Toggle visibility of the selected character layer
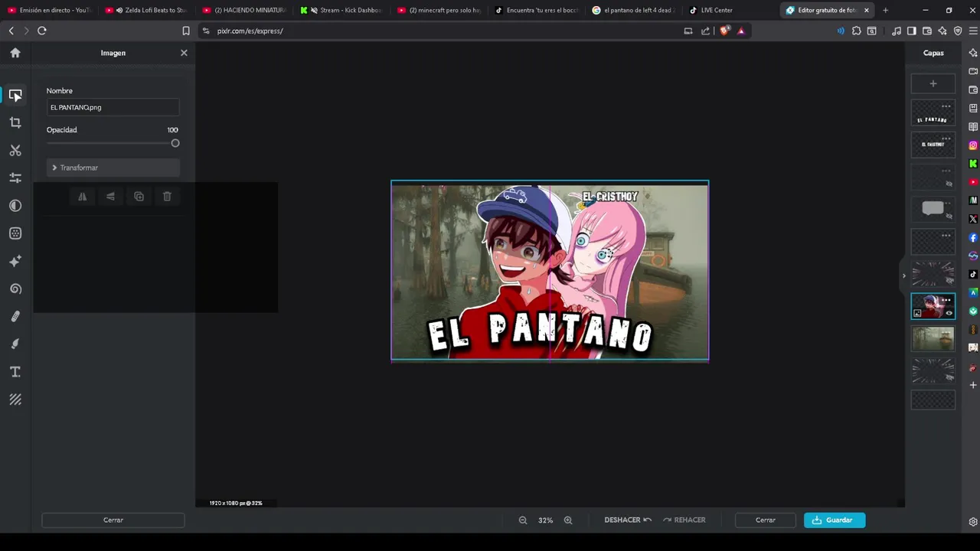 point(949,313)
